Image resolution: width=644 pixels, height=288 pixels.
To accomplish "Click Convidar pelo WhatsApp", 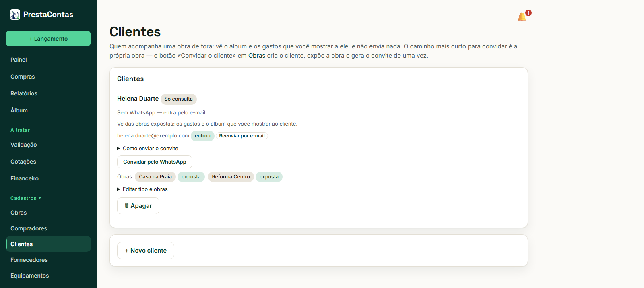I will [155, 162].
